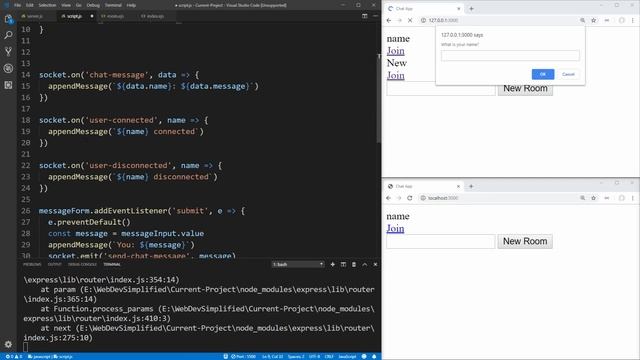Focus the name prompt text field
Screen dimensions: 640x360
coord(510,56)
